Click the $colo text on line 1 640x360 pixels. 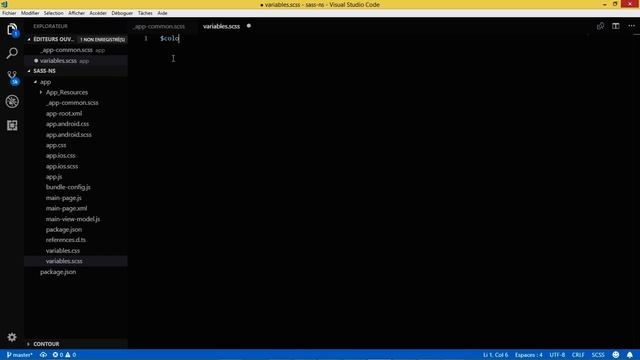pyautogui.click(x=169, y=38)
